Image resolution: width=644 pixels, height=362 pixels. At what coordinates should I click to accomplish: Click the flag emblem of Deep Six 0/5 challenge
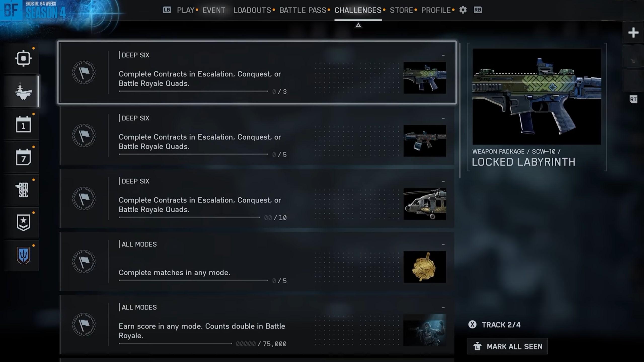point(84,136)
